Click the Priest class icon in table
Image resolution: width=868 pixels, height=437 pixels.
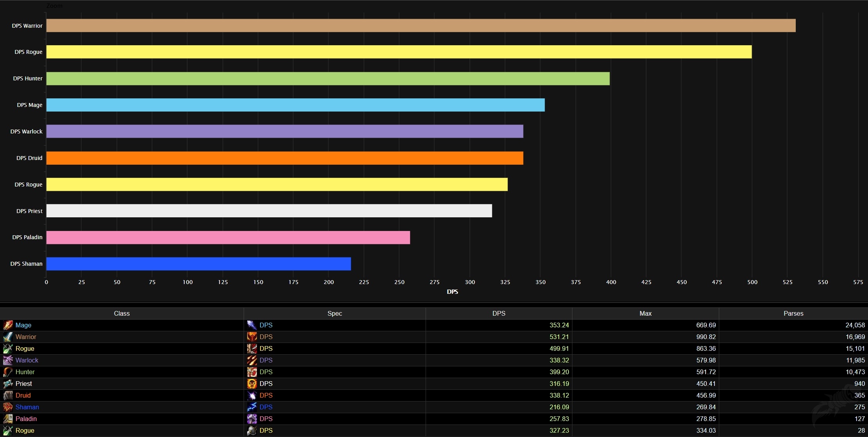coord(8,384)
